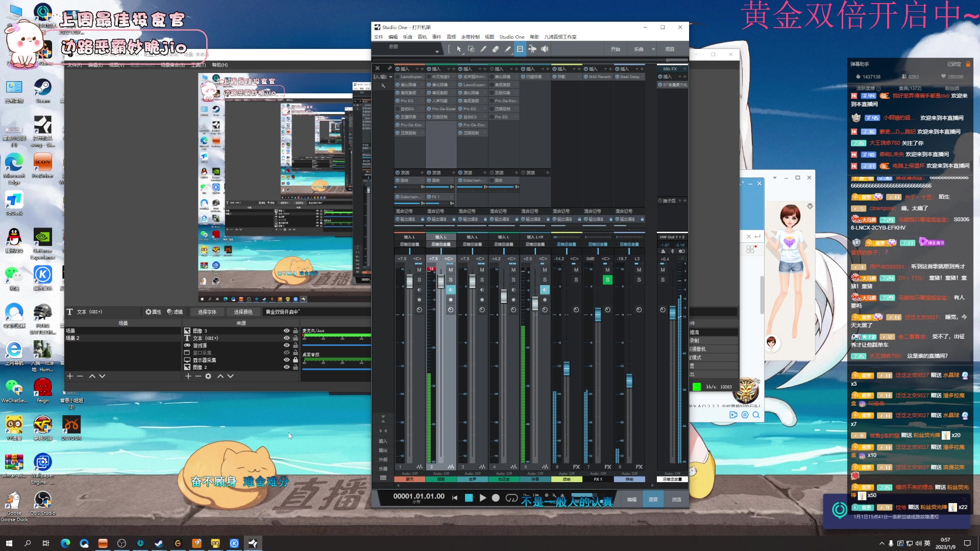This screenshot has width=980, height=551.
Task: Switch to the 编辑 tab at bottom
Action: click(x=631, y=499)
